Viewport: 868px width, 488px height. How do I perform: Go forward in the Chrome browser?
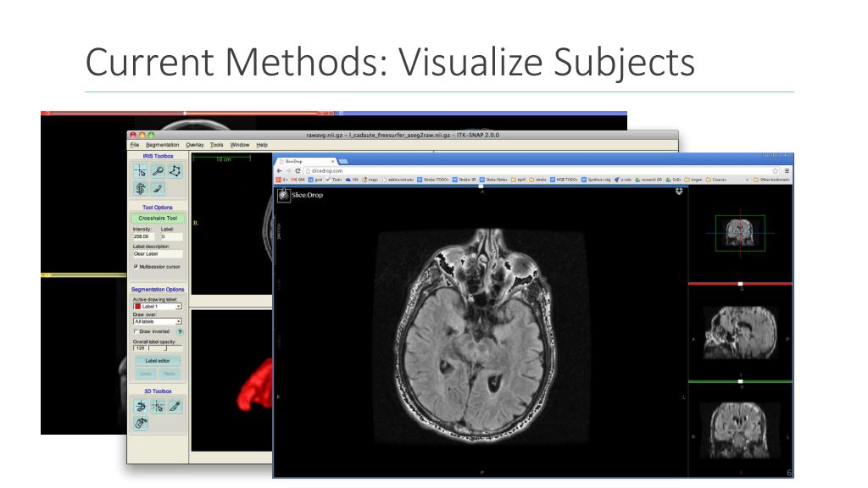(x=288, y=171)
